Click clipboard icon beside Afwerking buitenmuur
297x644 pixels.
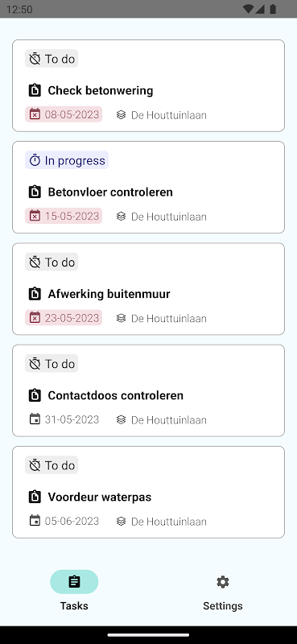(x=35, y=294)
